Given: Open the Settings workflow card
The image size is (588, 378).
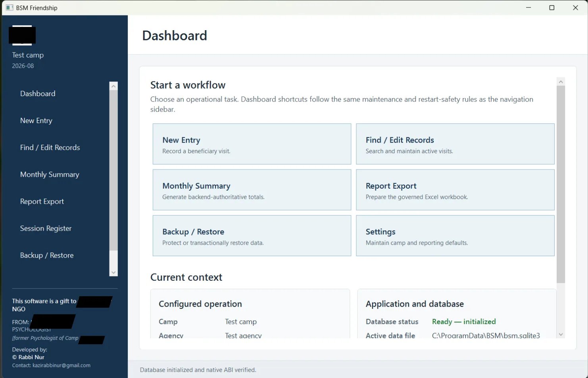Looking at the screenshot, I should [x=455, y=236].
